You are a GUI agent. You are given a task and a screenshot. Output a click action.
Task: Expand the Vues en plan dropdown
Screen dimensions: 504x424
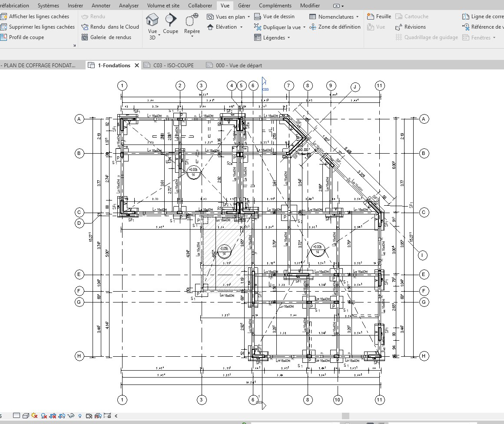point(249,16)
